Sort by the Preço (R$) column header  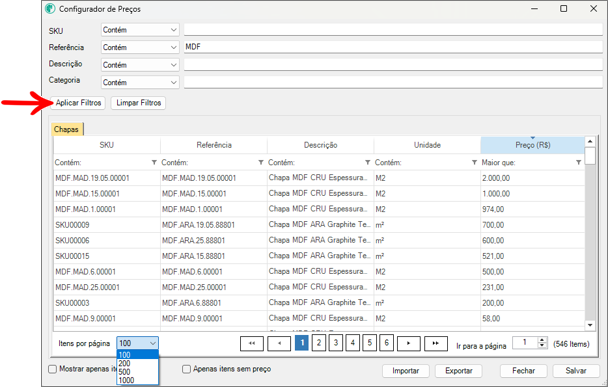click(533, 145)
